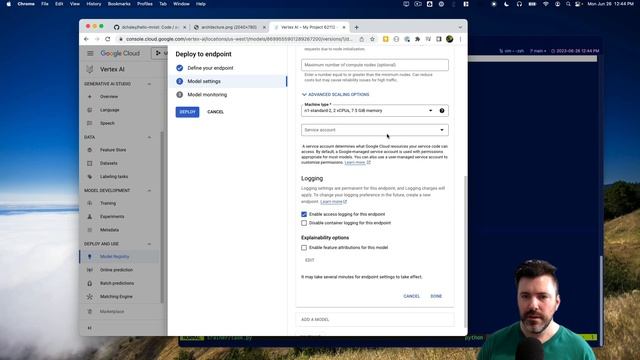This screenshot has width=640, height=360.
Task: Open Chrome extensions puzzle icon
Action: tap(418, 39)
